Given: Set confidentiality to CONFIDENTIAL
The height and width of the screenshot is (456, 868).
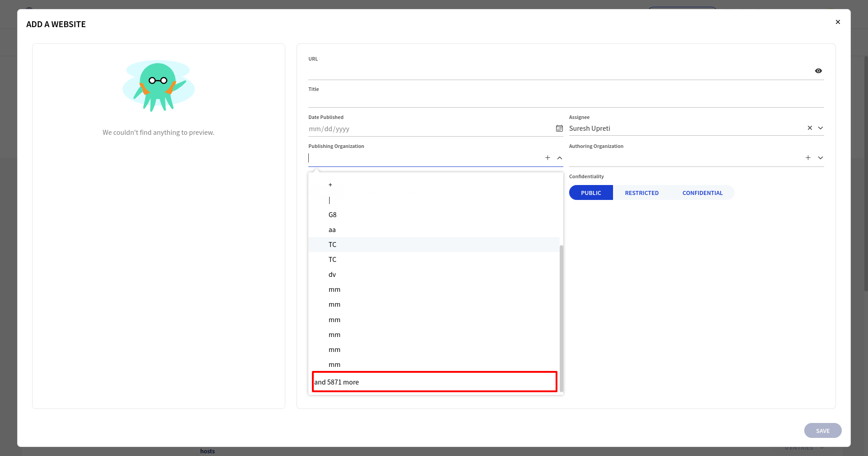Looking at the screenshot, I should point(702,192).
